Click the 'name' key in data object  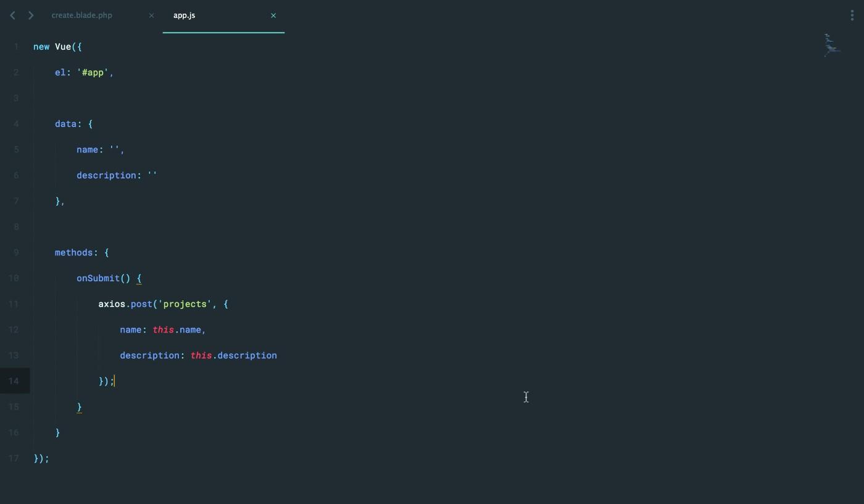[x=87, y=150]
